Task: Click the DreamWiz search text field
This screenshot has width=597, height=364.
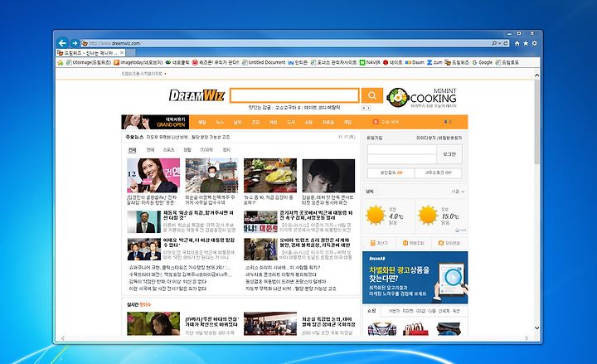Action: pos(294,95)
